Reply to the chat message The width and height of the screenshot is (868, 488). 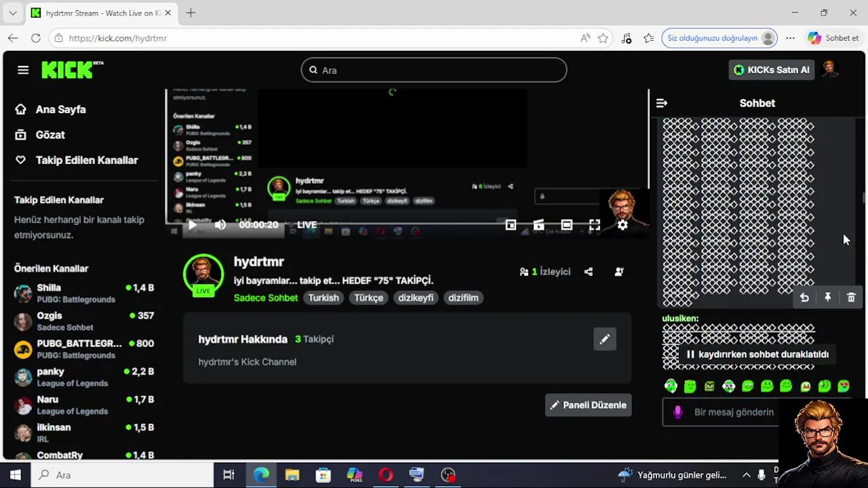[x=804, y=298]
